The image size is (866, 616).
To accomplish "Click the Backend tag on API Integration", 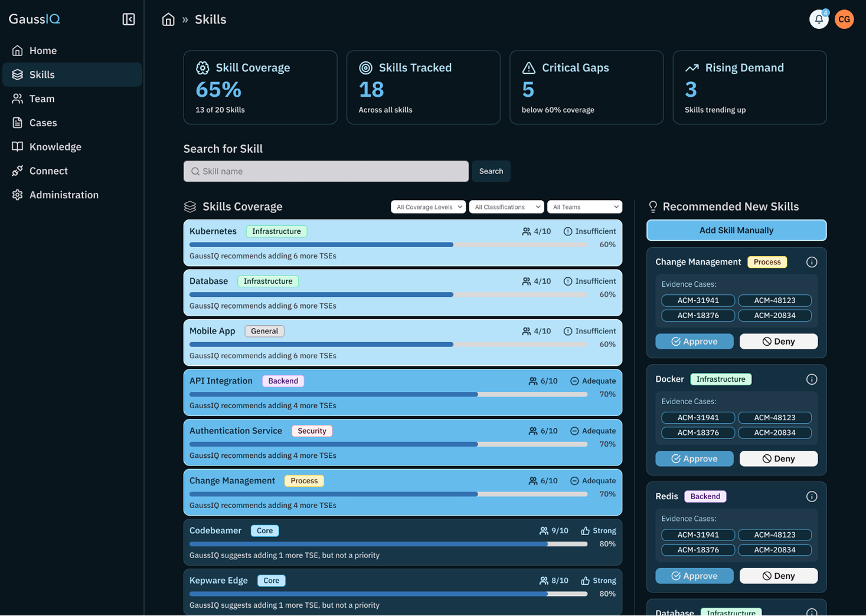I will point(283,381).
